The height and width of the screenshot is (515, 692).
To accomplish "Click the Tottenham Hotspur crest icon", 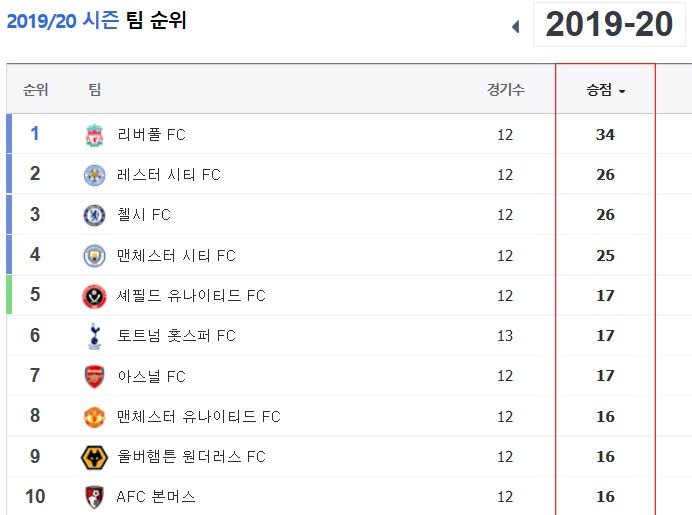I will [x=94, y=336].
